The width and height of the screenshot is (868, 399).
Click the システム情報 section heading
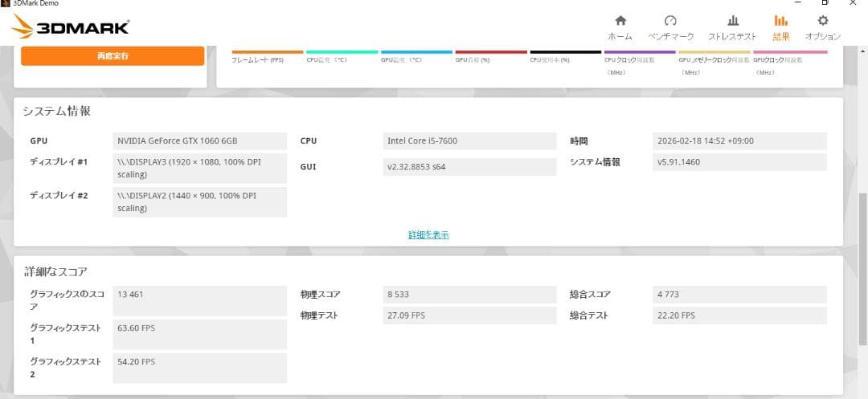[x=56, y=111]
